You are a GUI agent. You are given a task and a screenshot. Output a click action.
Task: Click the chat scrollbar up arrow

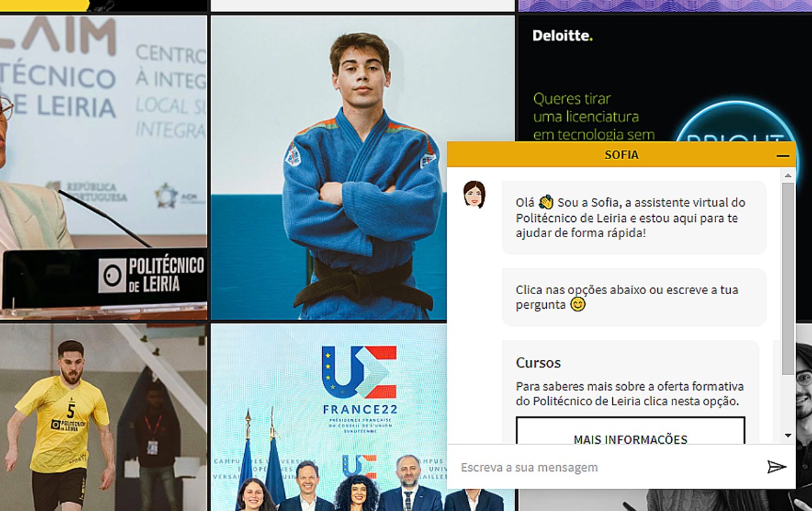click(x=788, y=175)
